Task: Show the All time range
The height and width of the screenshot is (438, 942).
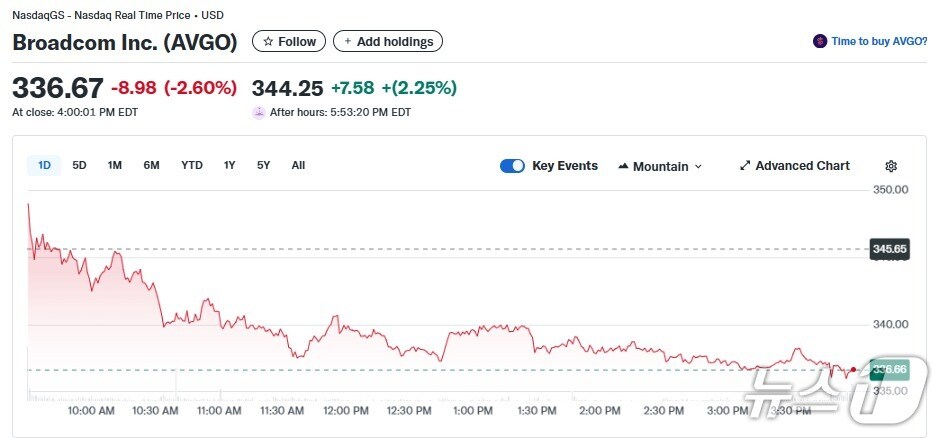Action: [x=298, y=165]
